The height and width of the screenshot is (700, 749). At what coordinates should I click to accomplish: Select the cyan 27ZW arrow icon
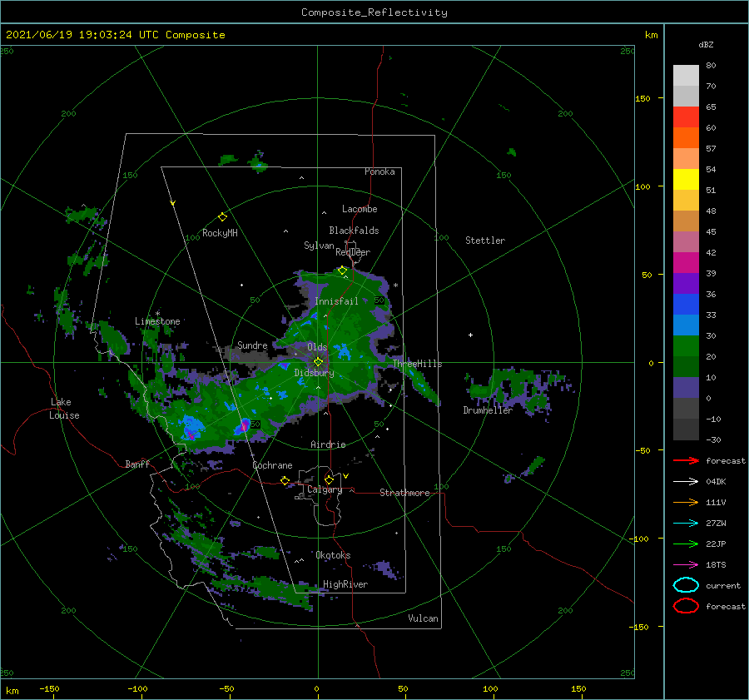click(x=686, y=524)
